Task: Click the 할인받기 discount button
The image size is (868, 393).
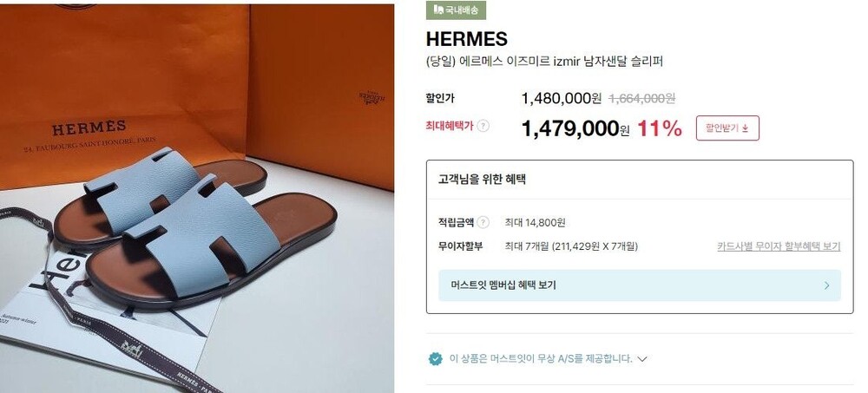Action: click(x=727, y=128)
